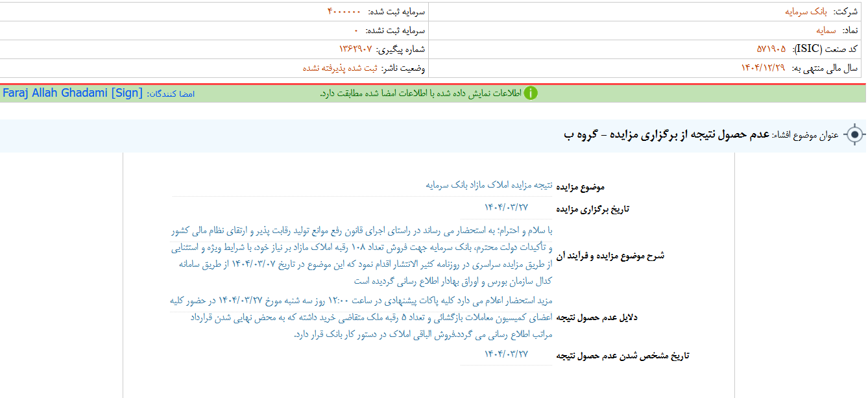Image resolution: width=868 pixels, height=398 pixels.
Task: Click the امضا کنندگان signers label
Action: point(171,93)
